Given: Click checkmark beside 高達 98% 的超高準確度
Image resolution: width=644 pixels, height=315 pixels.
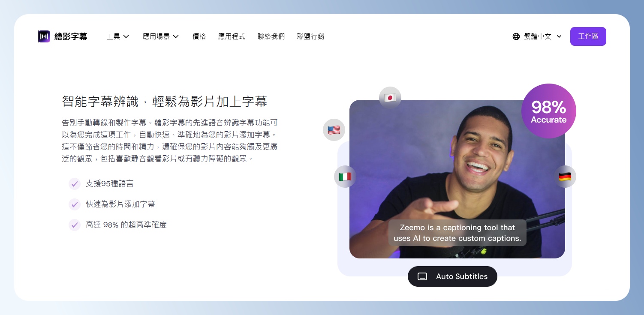Looking at the screenshot, I should click(x=75, y=225).
